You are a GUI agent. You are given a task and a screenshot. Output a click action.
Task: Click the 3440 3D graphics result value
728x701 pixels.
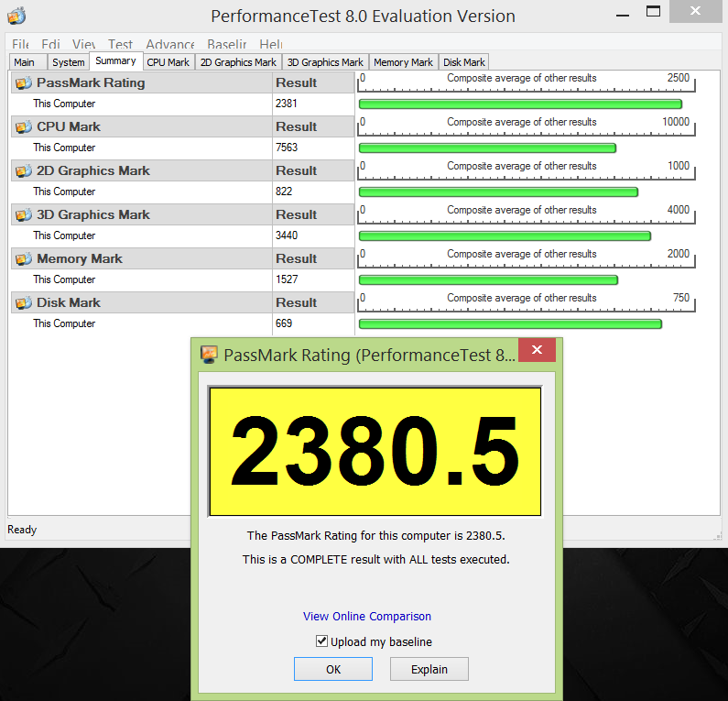point(286,235)
